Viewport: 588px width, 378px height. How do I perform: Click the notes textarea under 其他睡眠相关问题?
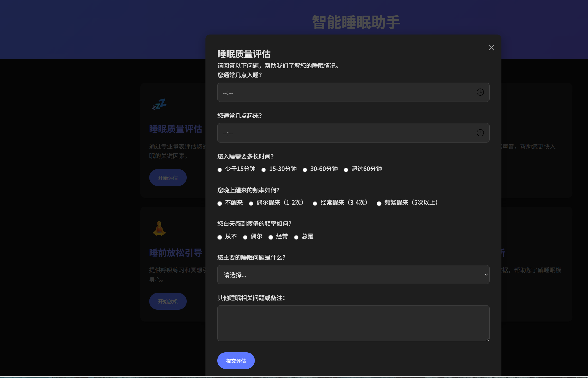pyautogui.click(x=353, y=323)
